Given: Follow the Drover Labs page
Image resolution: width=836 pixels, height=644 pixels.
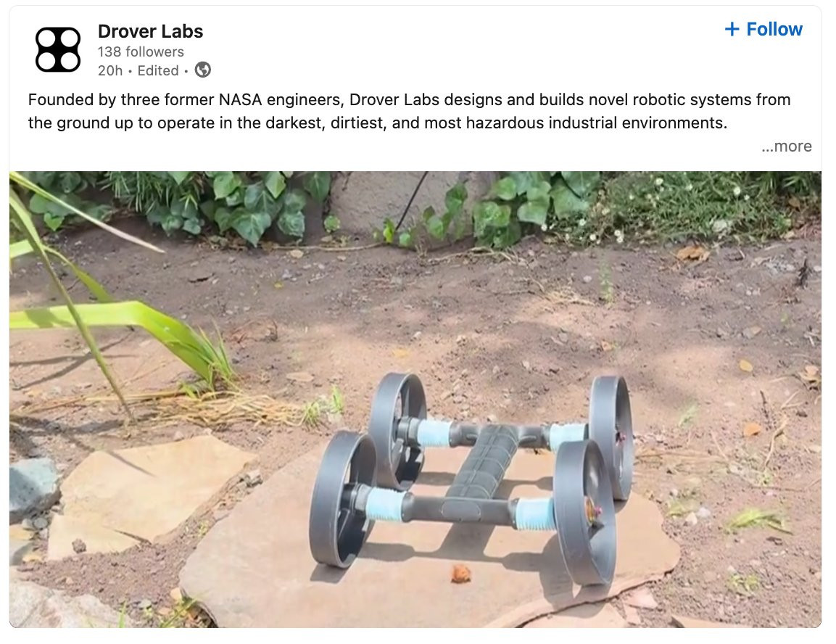Looking at the screenshot, I should (763, 29).
